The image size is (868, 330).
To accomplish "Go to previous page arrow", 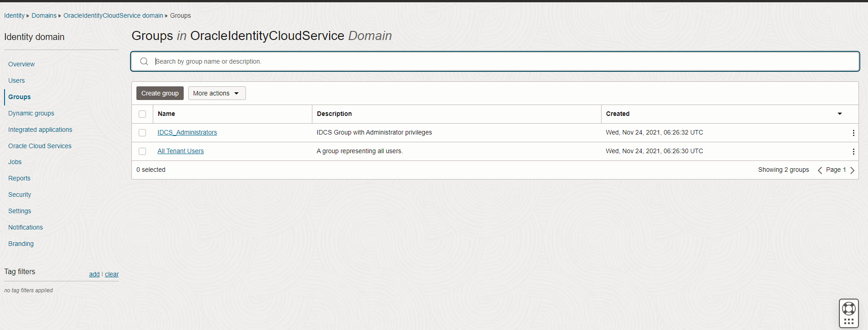I will 820,170.
